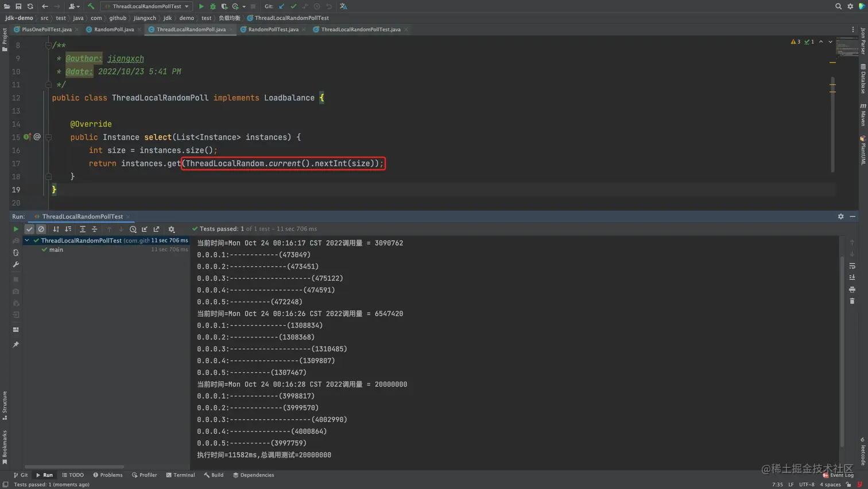This screenshot has width=868, height=489.
Task: Switch to the RandomPoll.java tab
Action: (114, 29)
